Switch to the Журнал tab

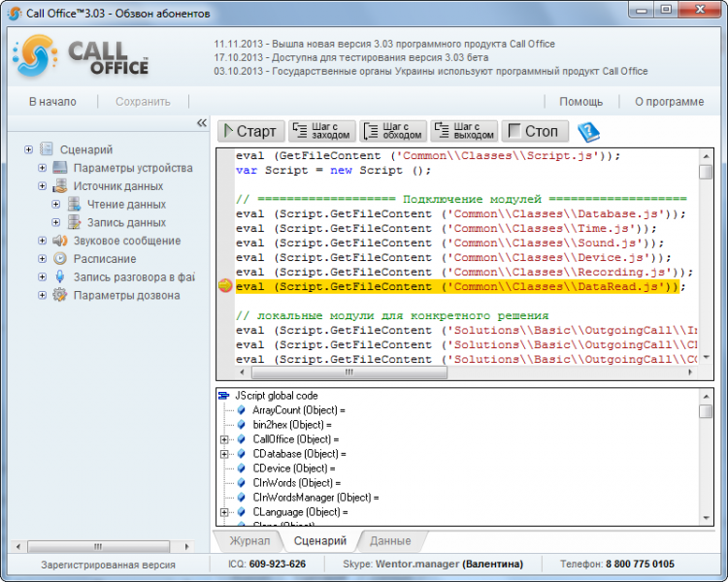click(249, 540)
